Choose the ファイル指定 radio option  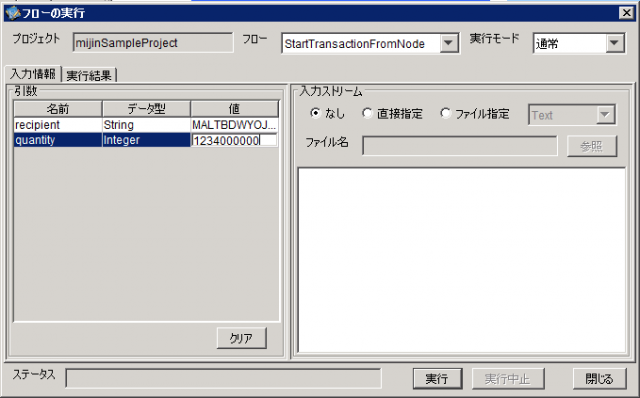click(445, 113)
